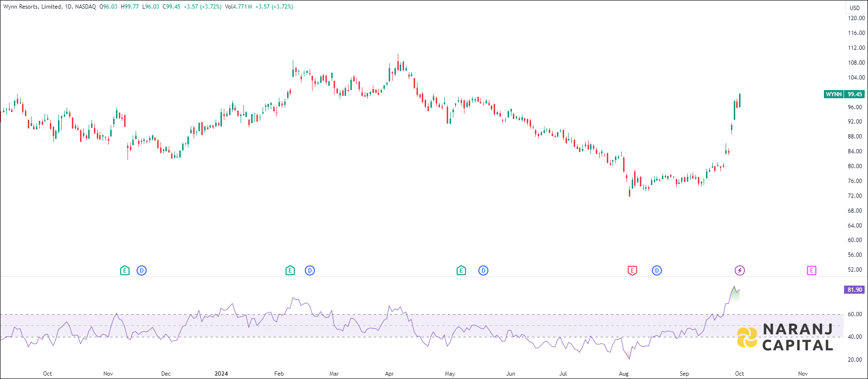The width and height of the screenshot is (868, 379).
Task: Open the blue dividend marker in August
Action: [x=657, y=271]
